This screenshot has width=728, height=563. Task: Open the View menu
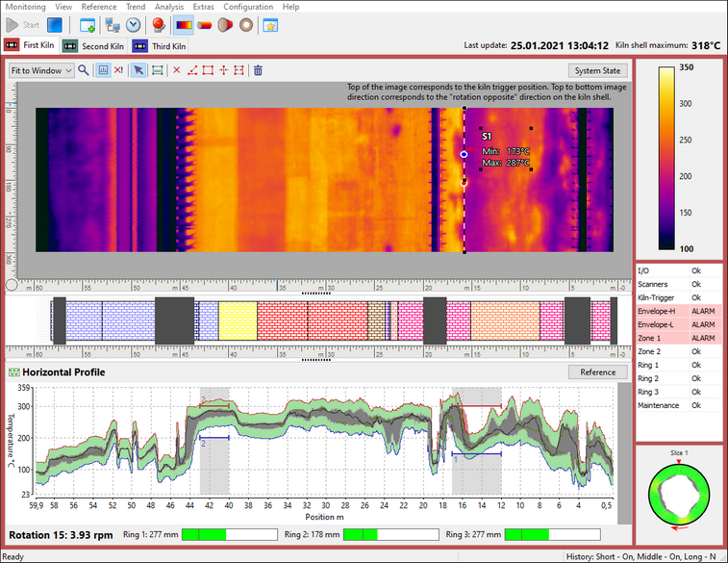[63, 7]
